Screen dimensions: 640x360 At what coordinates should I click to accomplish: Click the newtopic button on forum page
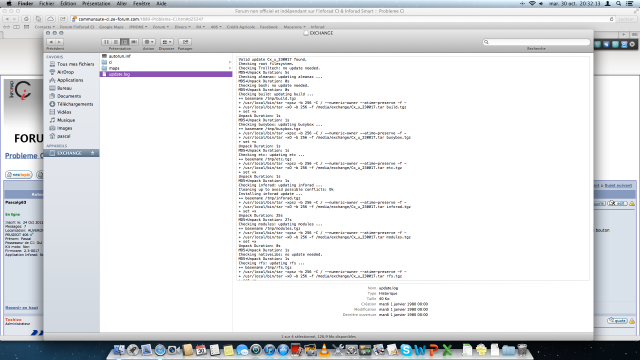point(19,175)
